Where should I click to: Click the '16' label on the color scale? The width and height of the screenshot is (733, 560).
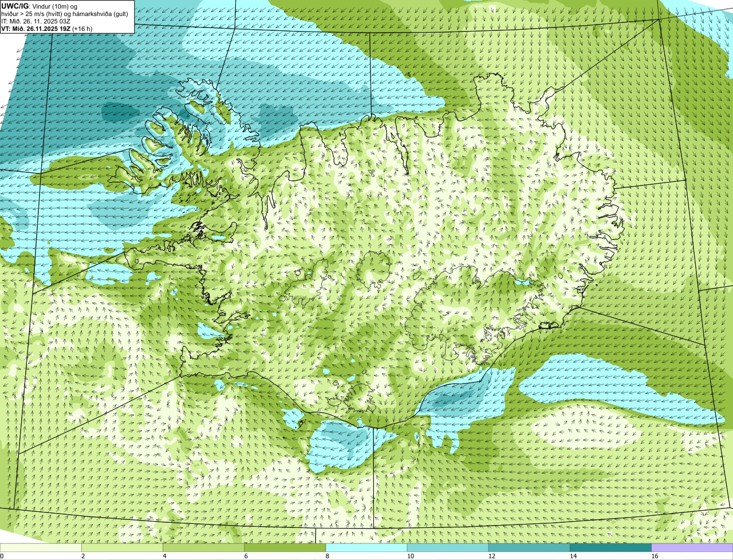[x=655, y=556]
